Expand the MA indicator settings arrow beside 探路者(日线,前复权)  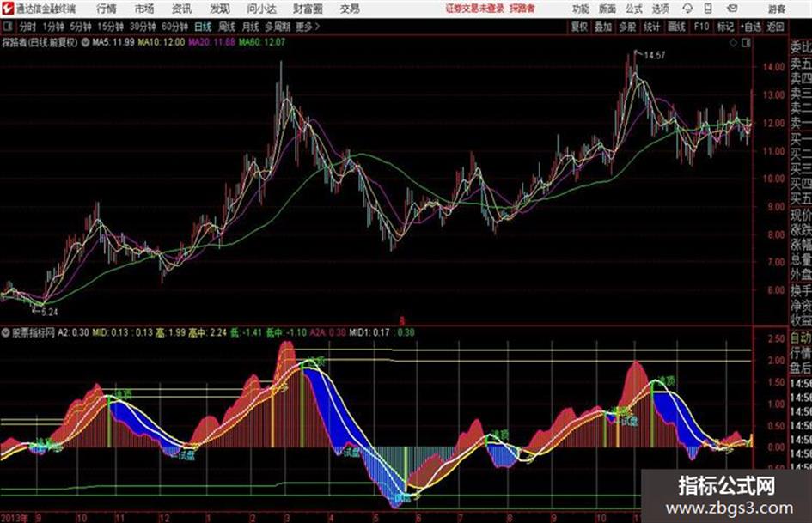click(85, 42)
